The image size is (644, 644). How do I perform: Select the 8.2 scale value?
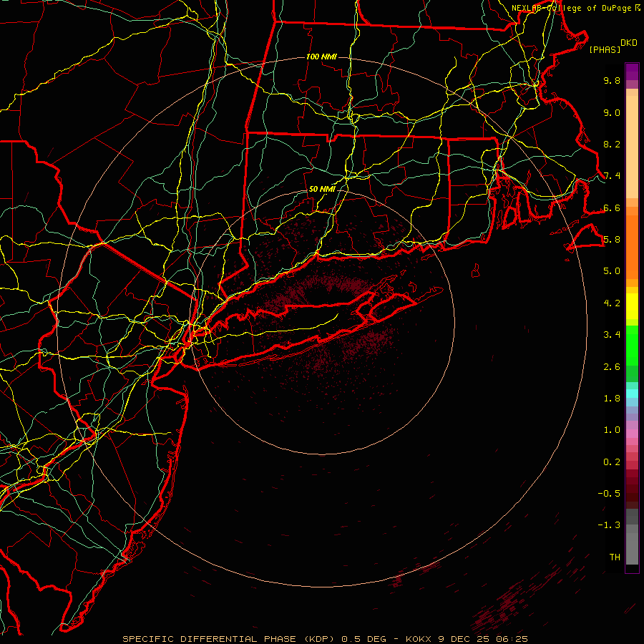(612, 144)
